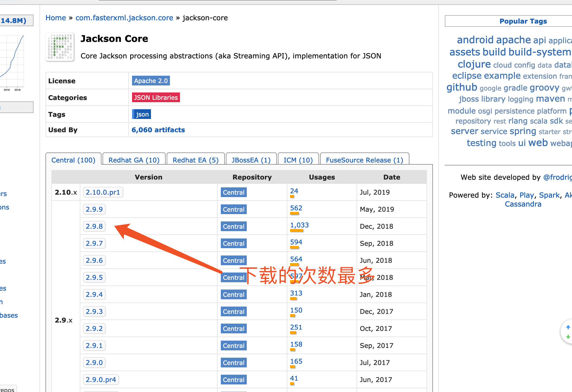
Task: Open the Play powered-by link
Action: (527, 195)
